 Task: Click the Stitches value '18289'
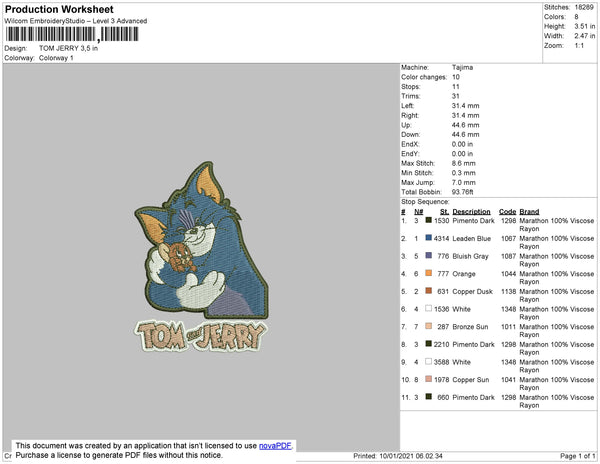(584, 7)
